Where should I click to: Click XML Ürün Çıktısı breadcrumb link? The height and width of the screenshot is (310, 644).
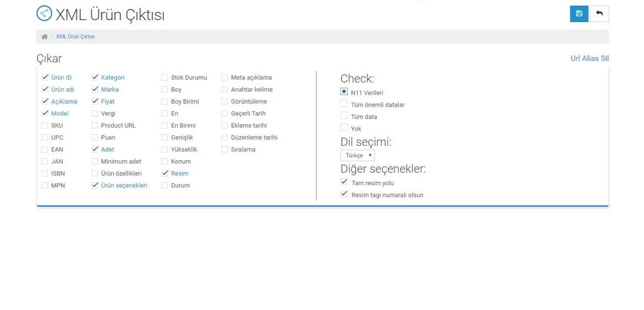75,37
